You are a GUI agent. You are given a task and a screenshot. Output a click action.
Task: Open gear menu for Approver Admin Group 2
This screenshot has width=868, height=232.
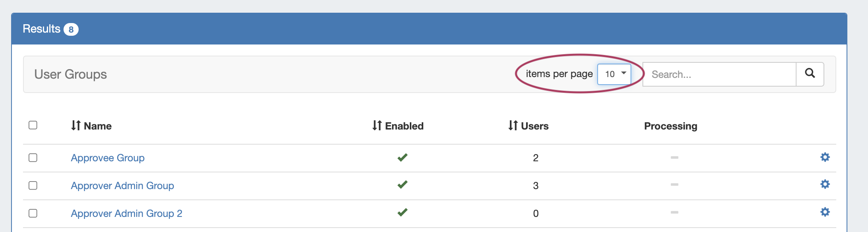[825, 212]
